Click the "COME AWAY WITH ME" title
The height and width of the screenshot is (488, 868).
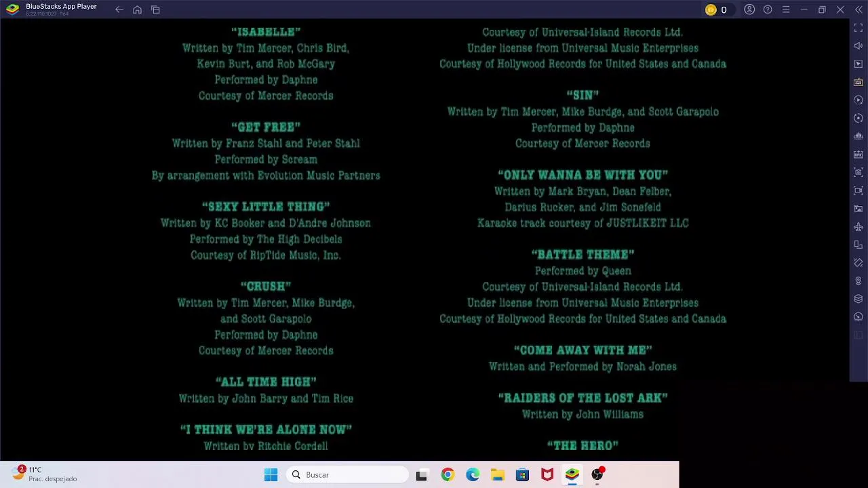(x=583, y=350)
